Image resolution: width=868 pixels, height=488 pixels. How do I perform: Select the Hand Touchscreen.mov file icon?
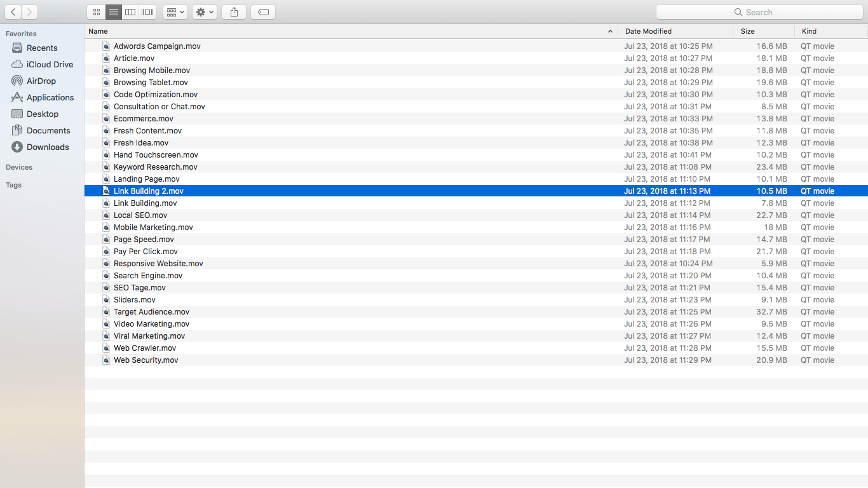(x=106, y=154)
